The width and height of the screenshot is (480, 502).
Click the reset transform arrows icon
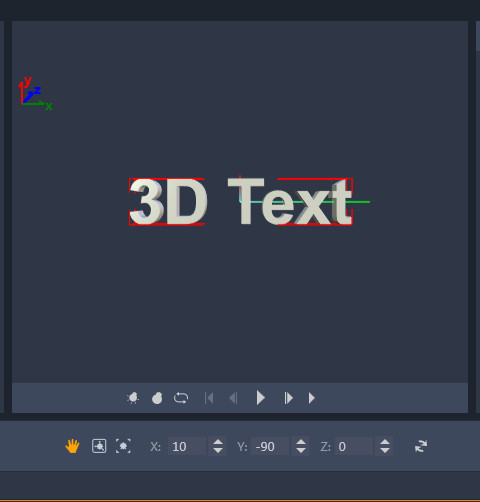tap(421, 446)
